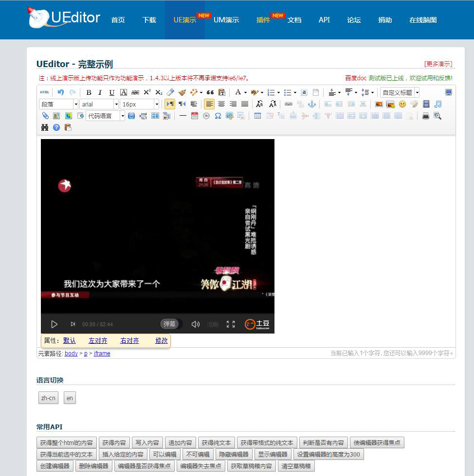Open search and replace binoculars icon

click(45, 127)
